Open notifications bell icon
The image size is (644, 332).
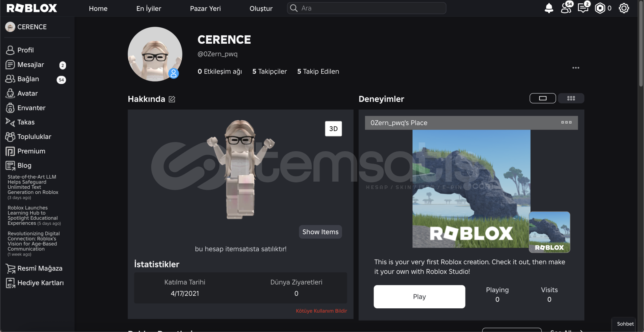point(549,8)
